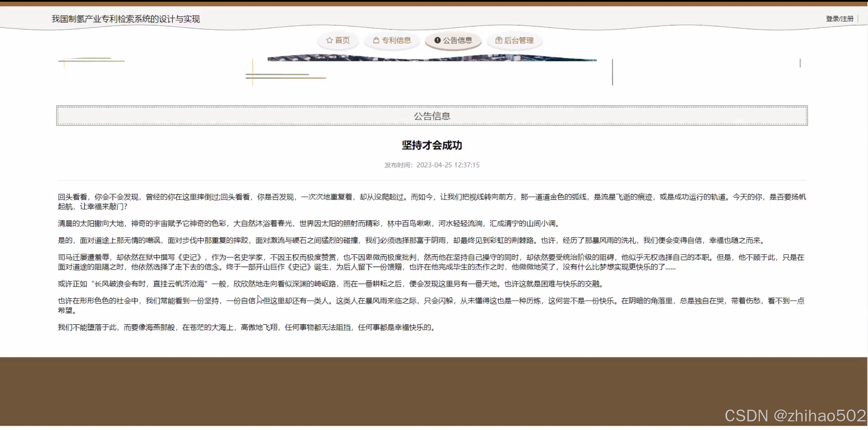Image resolution: width=868 pixels, height=430 pixels.
Task: Click the paragraph starting 是的，面对道途
Action: pyautogui.click(x=411, y=240)
